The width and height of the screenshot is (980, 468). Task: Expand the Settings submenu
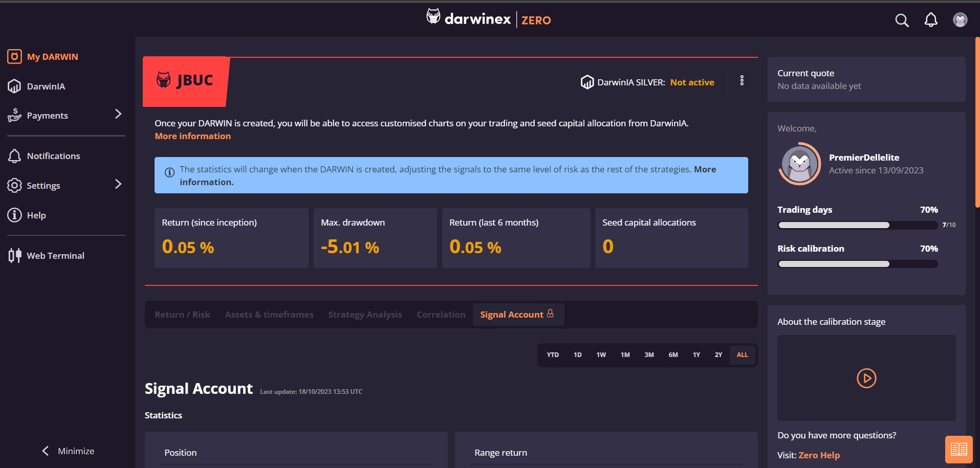click(118, 184)
